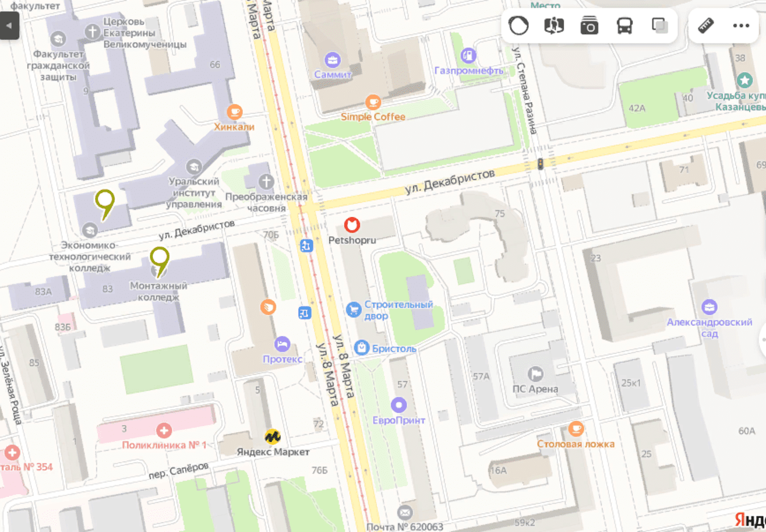
Task: Click traffic light icon on ул. Декабристов
Action: pyautogui.click(x=540, y=164)
